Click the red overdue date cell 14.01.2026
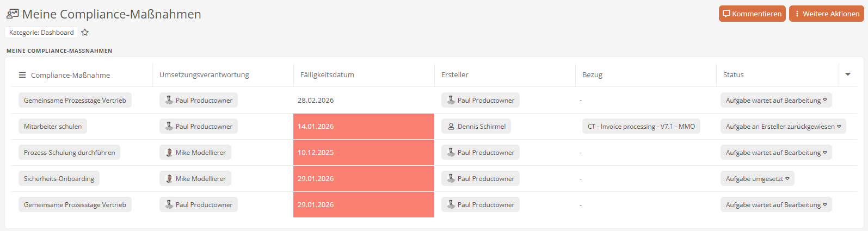Viewport: 868px width, 231px height. 364,127
